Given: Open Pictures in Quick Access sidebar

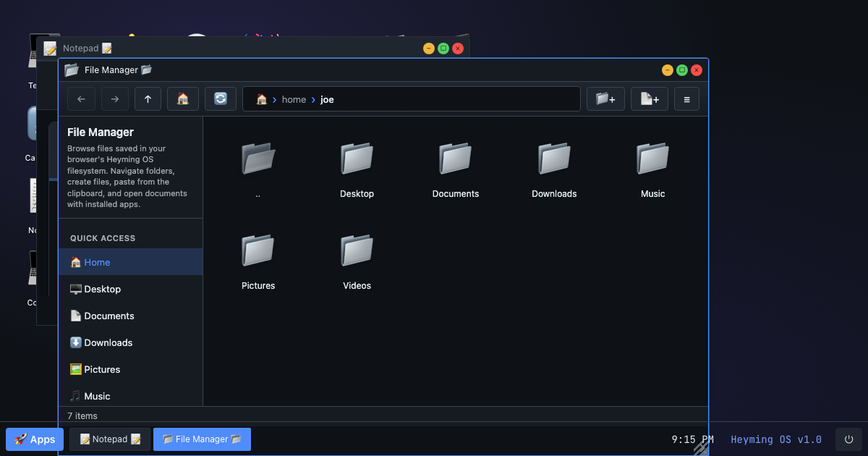Looking at the screenshot, I should [x=131, y=369].
